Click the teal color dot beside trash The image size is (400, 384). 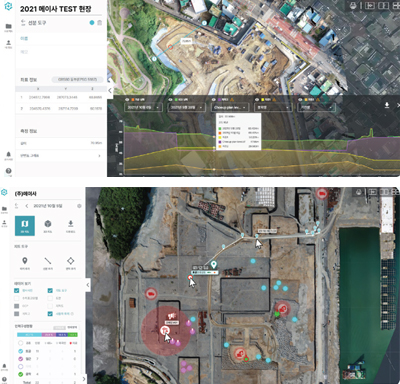[92, 23]
